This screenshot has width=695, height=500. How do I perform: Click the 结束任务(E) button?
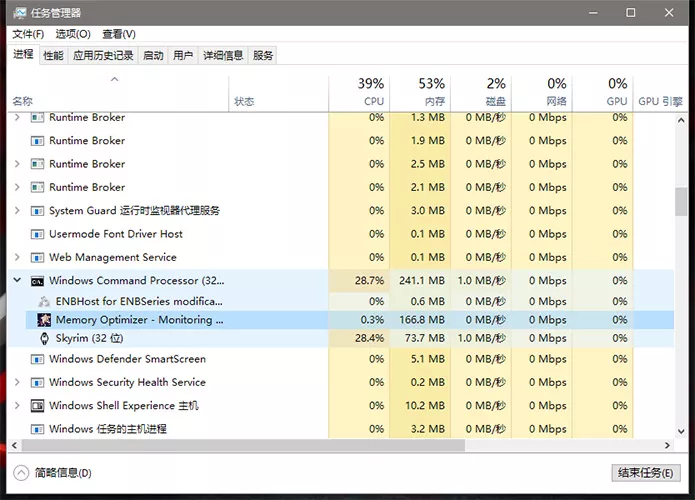click(x=646, y=473)
